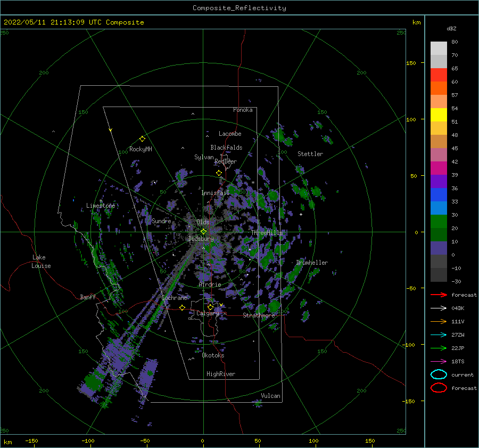Screen dimensions: 479x448
Task: Click the Cochrane label
Action: click(174, 298)
